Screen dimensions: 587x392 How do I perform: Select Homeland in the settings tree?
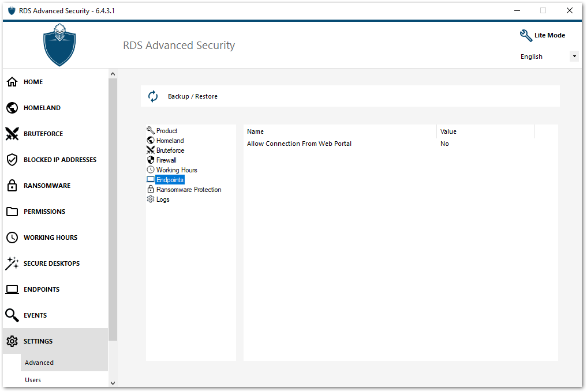[170, 140]
